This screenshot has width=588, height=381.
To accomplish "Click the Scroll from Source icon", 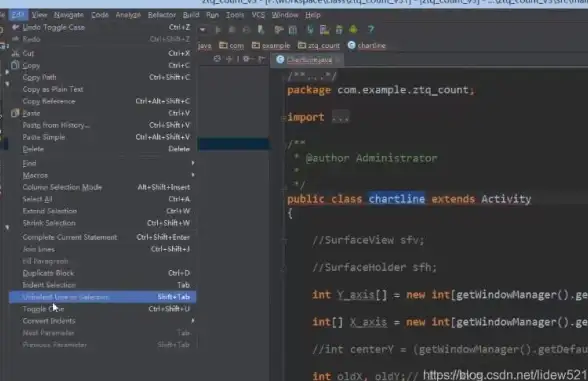I will pos(217,59).
